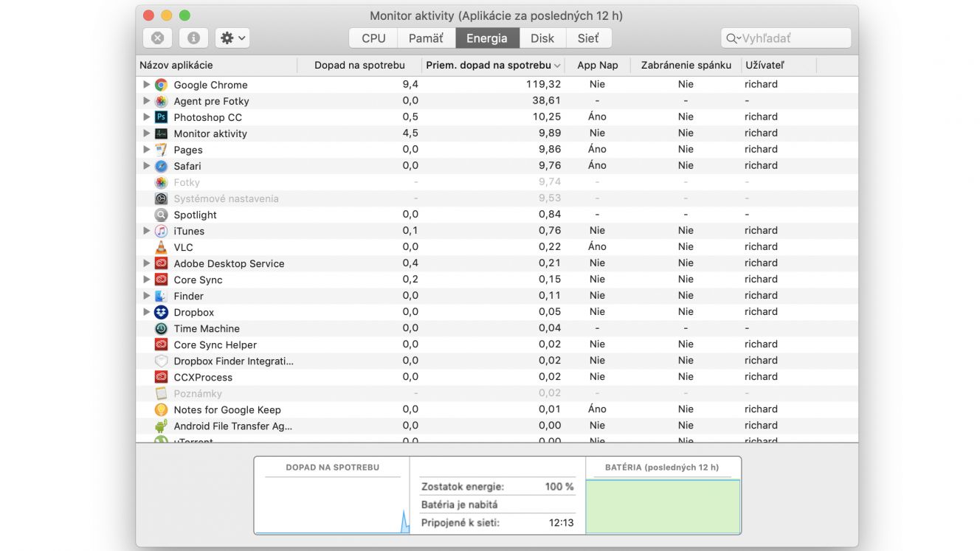Expand the Adobe Desktop Service row
980x551 pixels.
[x=146, y=263]
